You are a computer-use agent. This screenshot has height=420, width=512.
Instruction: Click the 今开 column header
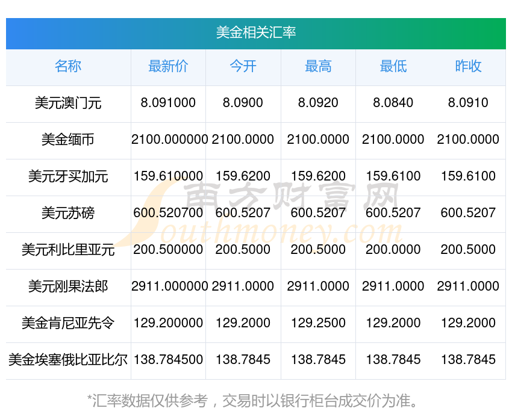click(x=243, y=66)
